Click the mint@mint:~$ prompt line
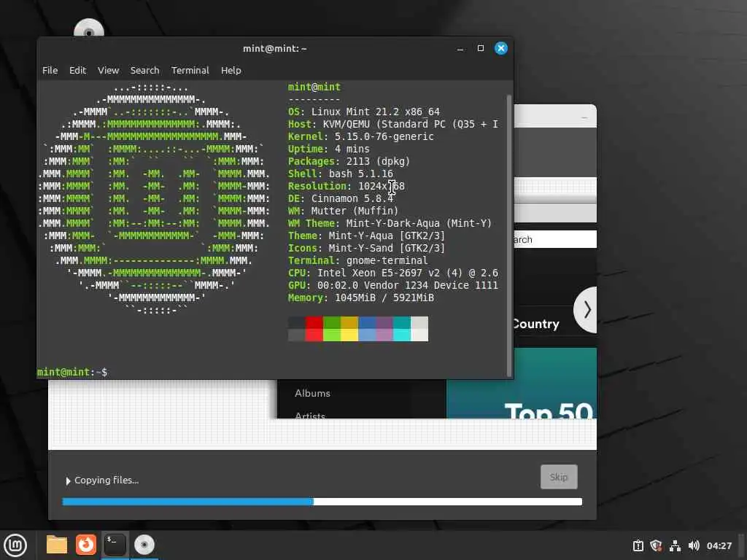Viewport: 747px width, 560px height. pyautogui.click(x=72, y=373)
